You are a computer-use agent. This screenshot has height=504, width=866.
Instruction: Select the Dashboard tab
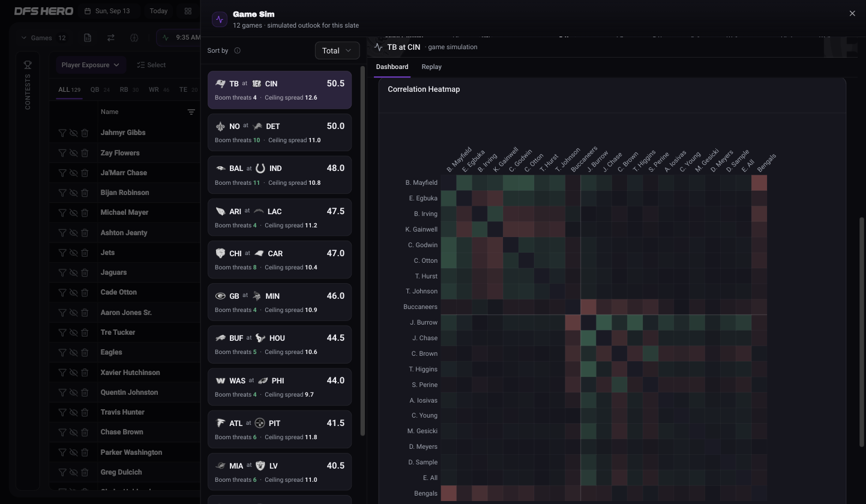[x=392, y=67]
